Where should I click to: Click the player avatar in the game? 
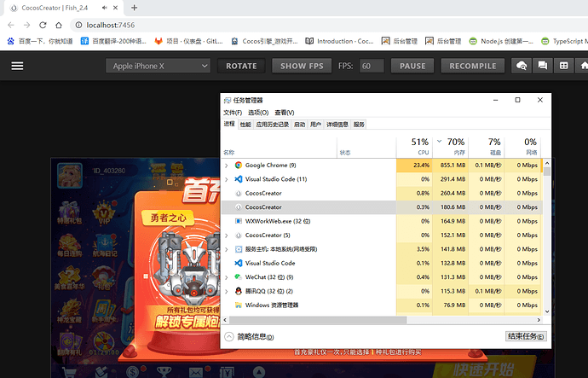[x=70, y=175]
